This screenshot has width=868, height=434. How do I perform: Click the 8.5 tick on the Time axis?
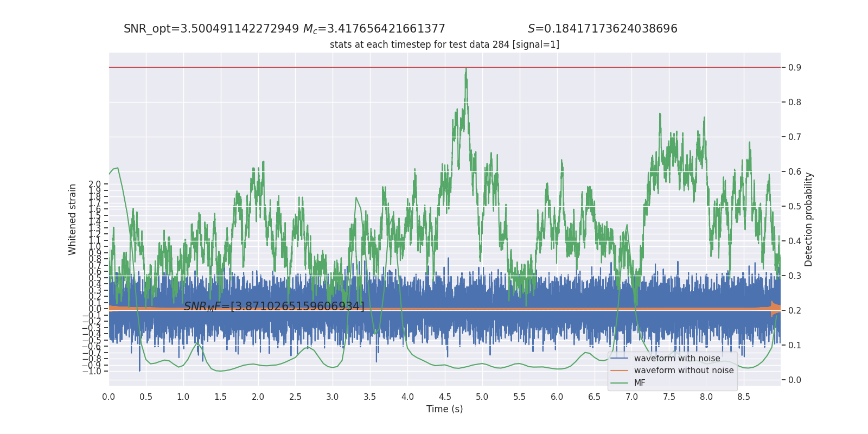(x=744, y=397)
